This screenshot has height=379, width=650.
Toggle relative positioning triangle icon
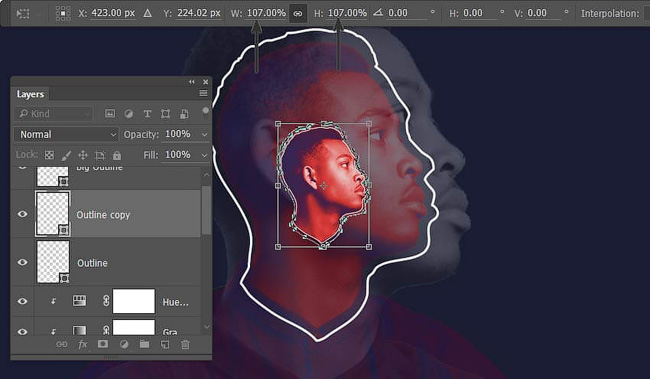[x=147, y=13]
